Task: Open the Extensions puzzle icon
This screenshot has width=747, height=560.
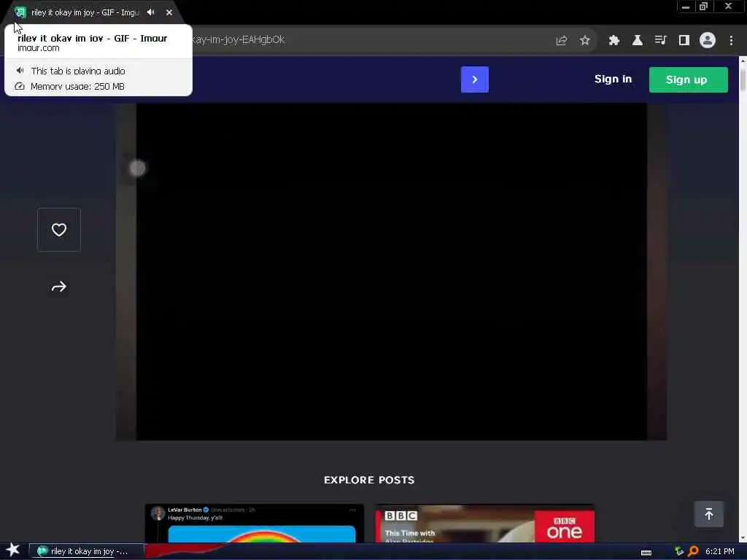Action: pos(614,41)
